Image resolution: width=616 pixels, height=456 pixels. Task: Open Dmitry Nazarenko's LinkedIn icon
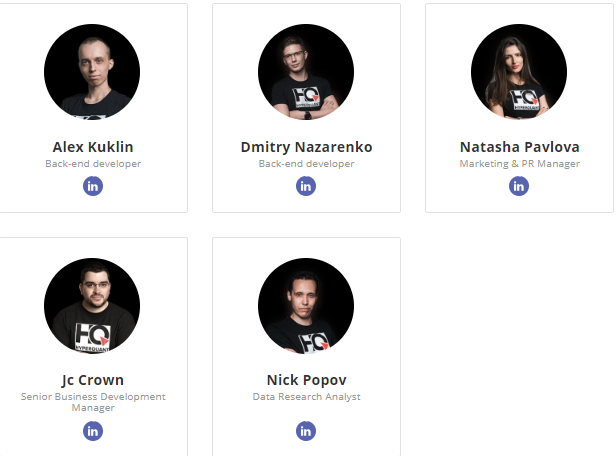pos(306,186)
